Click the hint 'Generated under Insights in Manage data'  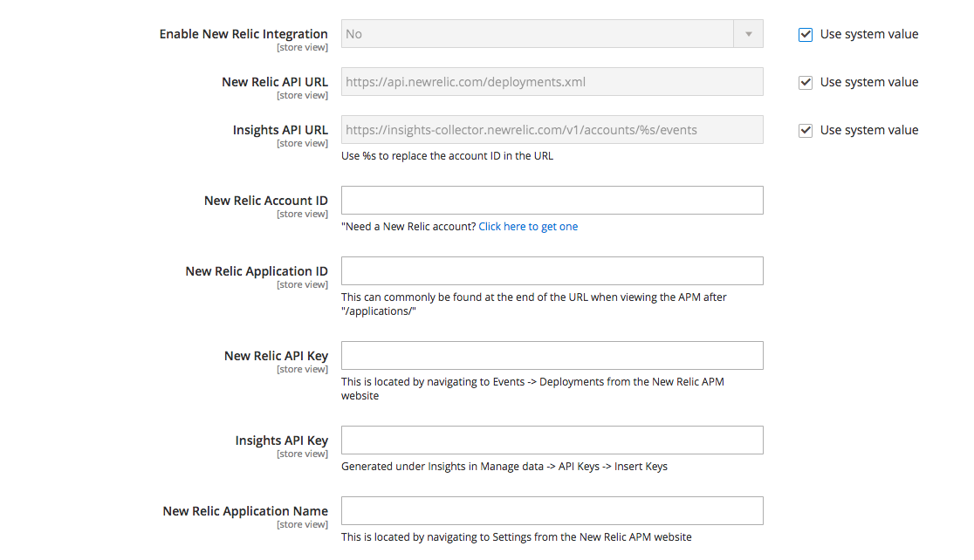[x=504, y=467]
